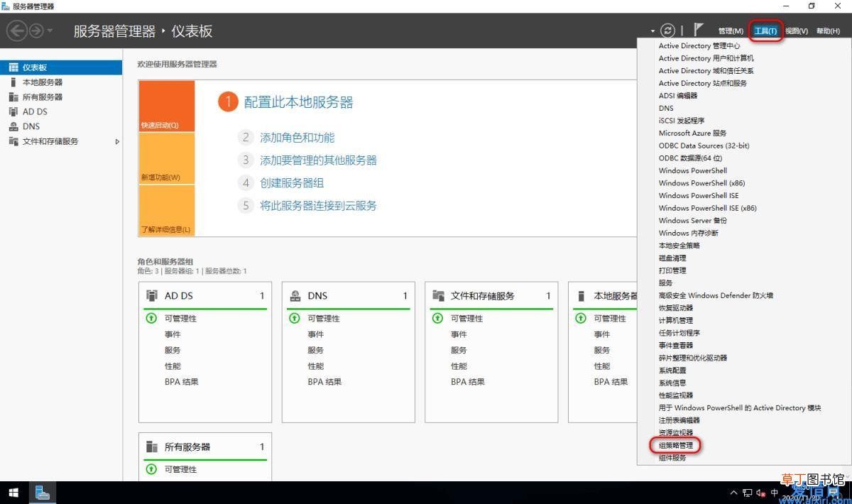Open the 视图(V) menu
Viewport: 852px width, 504px height.
point(796,31)
